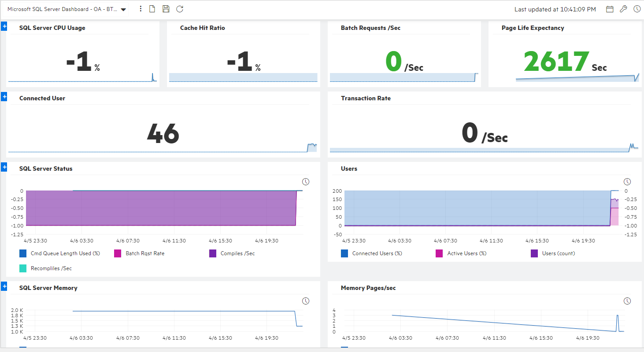Click the SQL Server Status panel title
Screen dimensions: 644x352
tap(46, 169)
